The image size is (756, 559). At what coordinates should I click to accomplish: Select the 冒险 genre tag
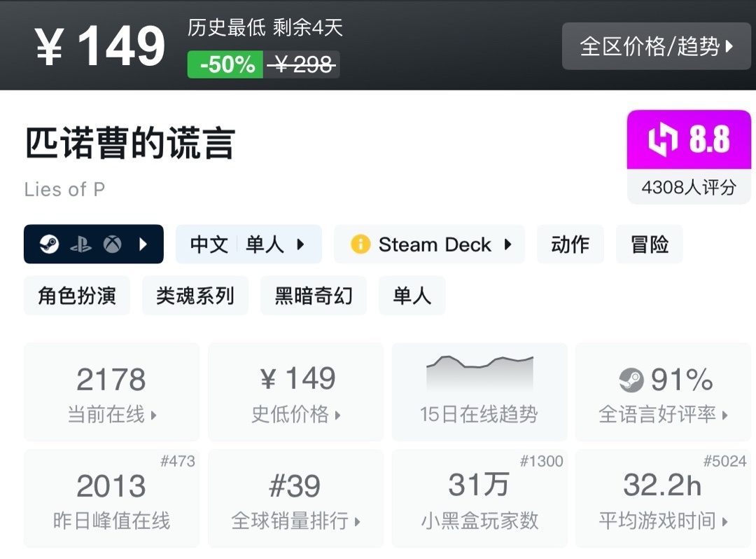point(649,244)
